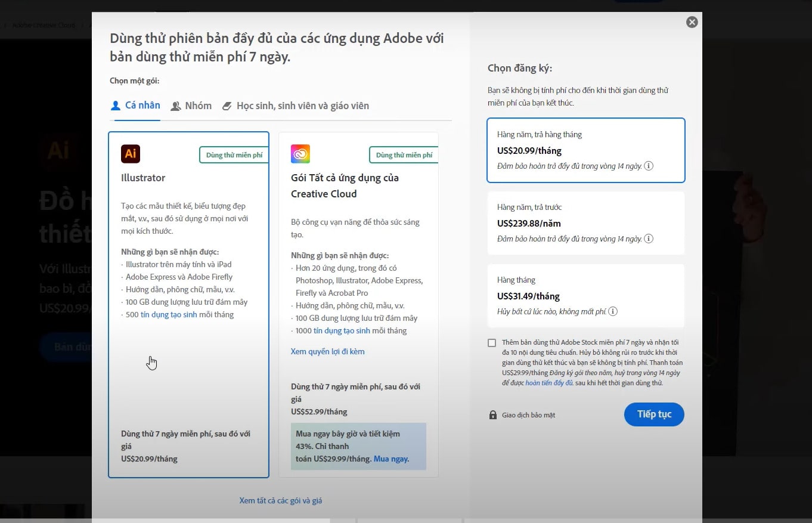Open tín dụng tạo sinh link in Creative Cloud card
The width and height of the screenshot is (812, 523).
tap(342, 330)
